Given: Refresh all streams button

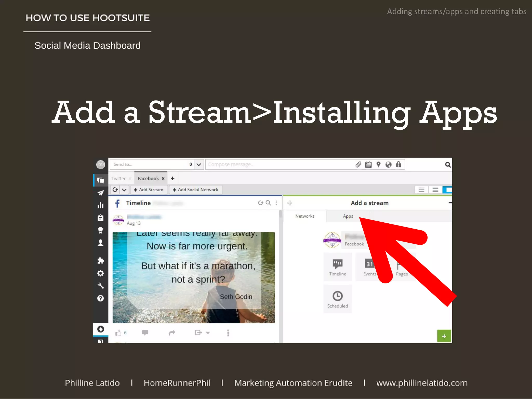Looking at the screenshot, I should coord(115,190).
